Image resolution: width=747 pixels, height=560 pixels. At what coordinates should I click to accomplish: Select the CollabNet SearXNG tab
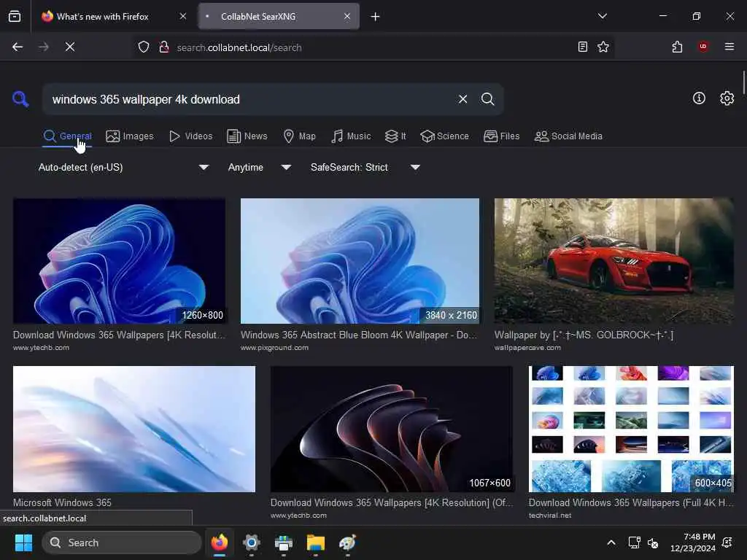(279, 17)
